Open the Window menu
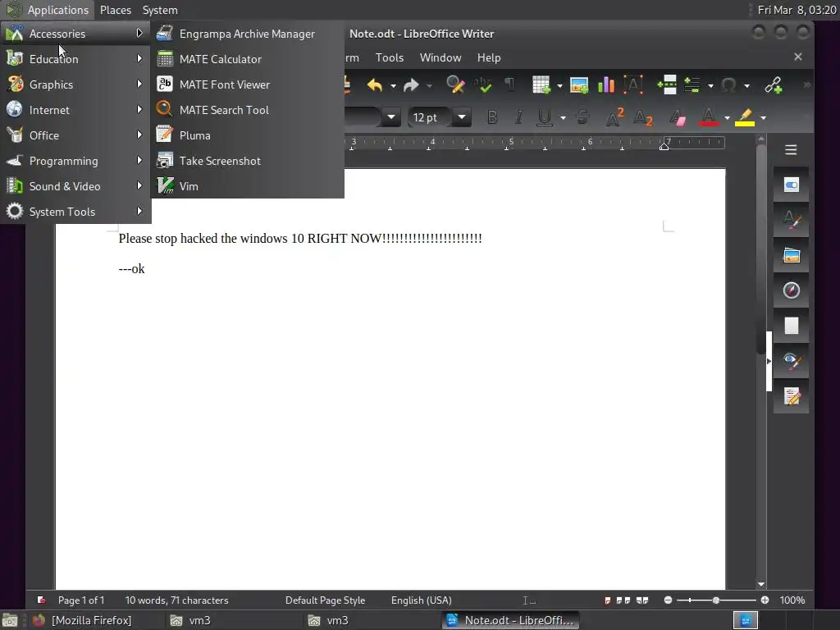Viewport: 840px width, 630px height. coord(441,57)
